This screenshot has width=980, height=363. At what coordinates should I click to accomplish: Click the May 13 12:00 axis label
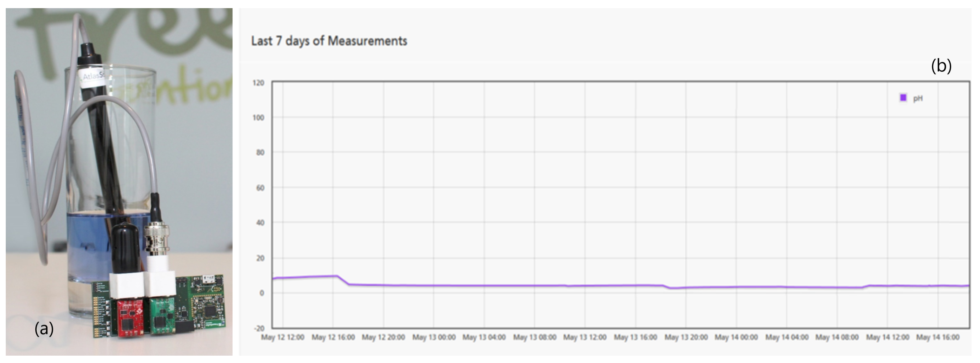(x=585, y=338)
